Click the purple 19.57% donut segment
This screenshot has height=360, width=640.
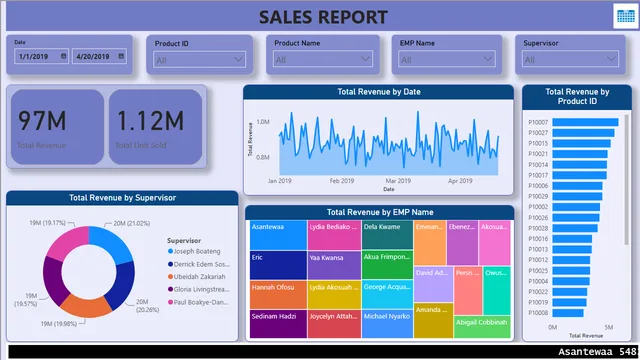[54, 280]
